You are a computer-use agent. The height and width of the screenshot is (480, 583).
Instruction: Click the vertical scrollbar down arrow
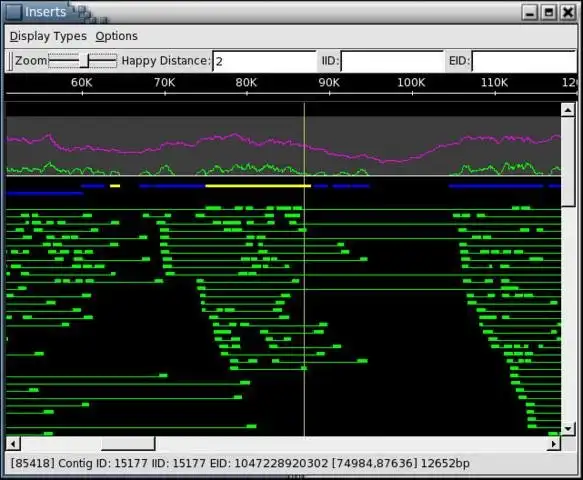568,429
